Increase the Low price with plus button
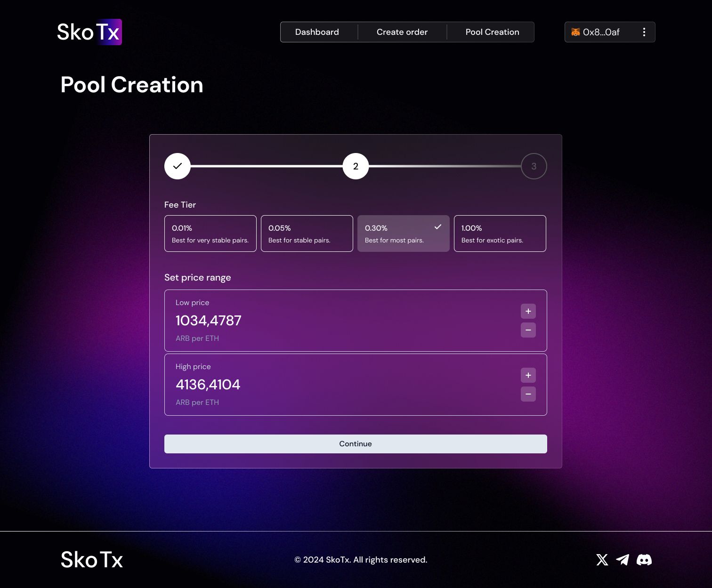 click(528, 311)
